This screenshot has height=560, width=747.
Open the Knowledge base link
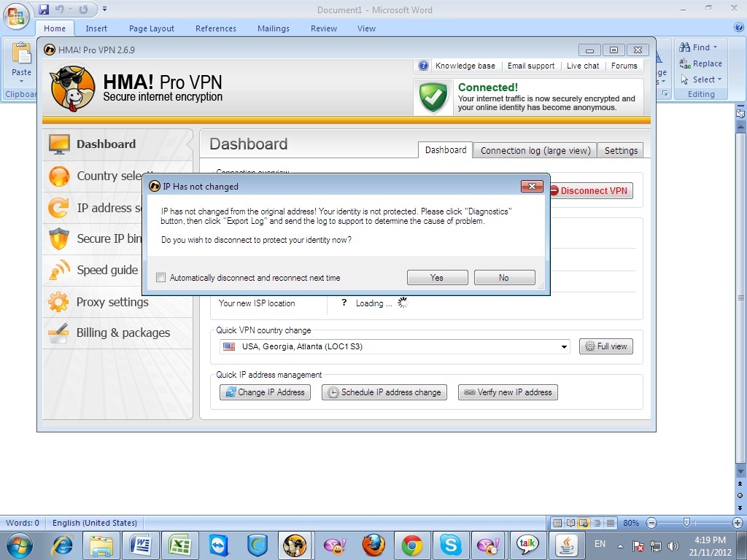(x=465, y=66)
